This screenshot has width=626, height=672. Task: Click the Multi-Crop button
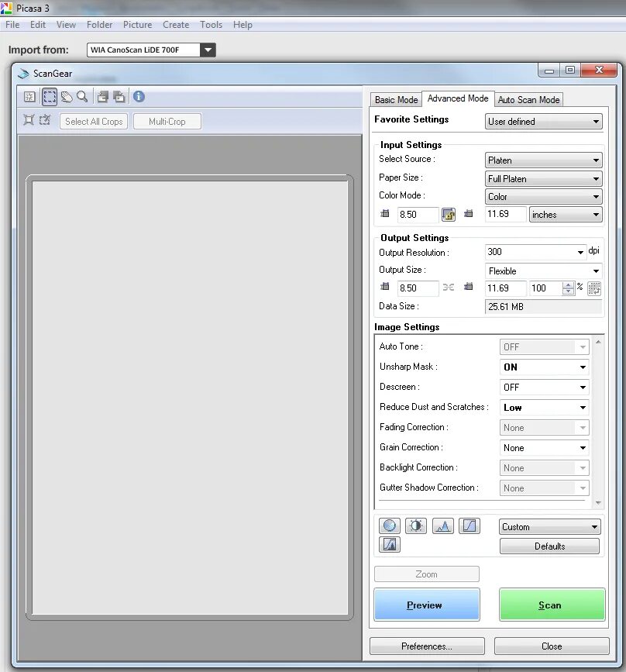(x=167, y=121)
